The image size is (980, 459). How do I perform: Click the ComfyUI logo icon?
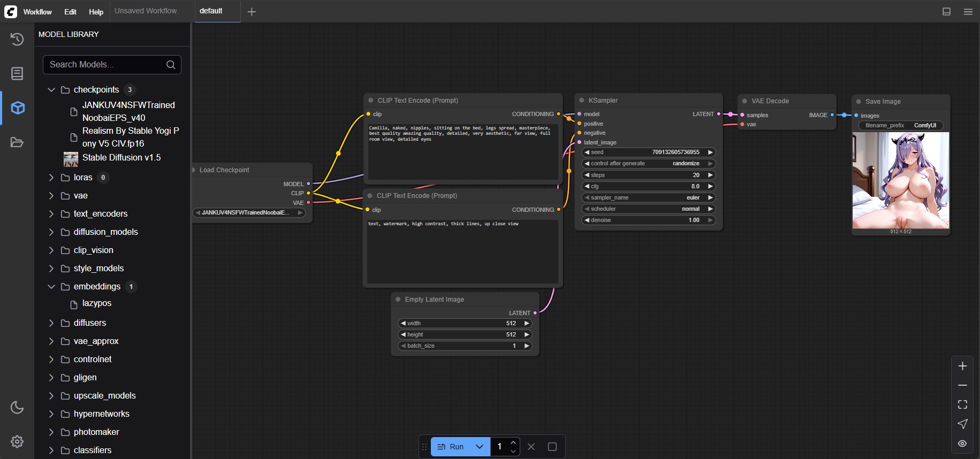(11, 11)
